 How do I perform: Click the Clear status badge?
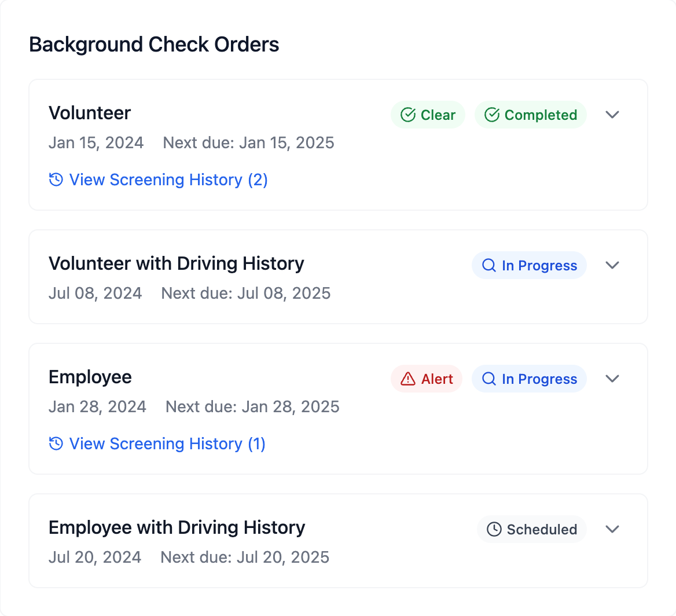point(428,115)
